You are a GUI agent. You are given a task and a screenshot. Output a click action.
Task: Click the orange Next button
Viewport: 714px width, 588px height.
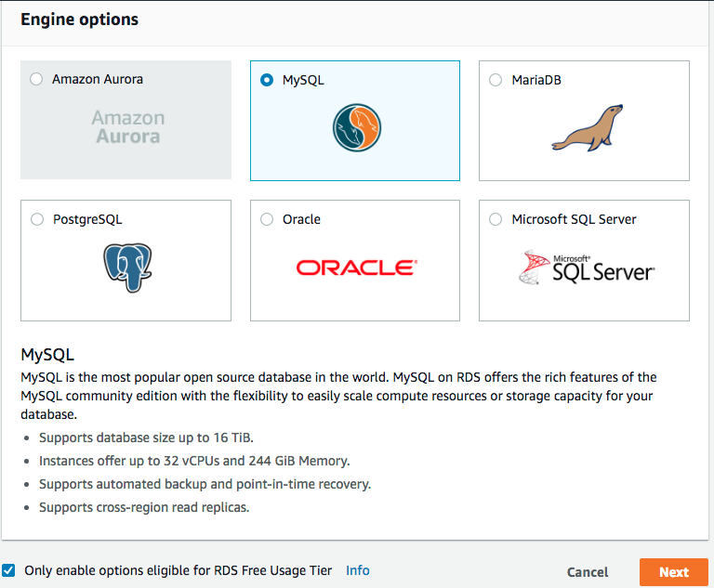tap(674, 572)
